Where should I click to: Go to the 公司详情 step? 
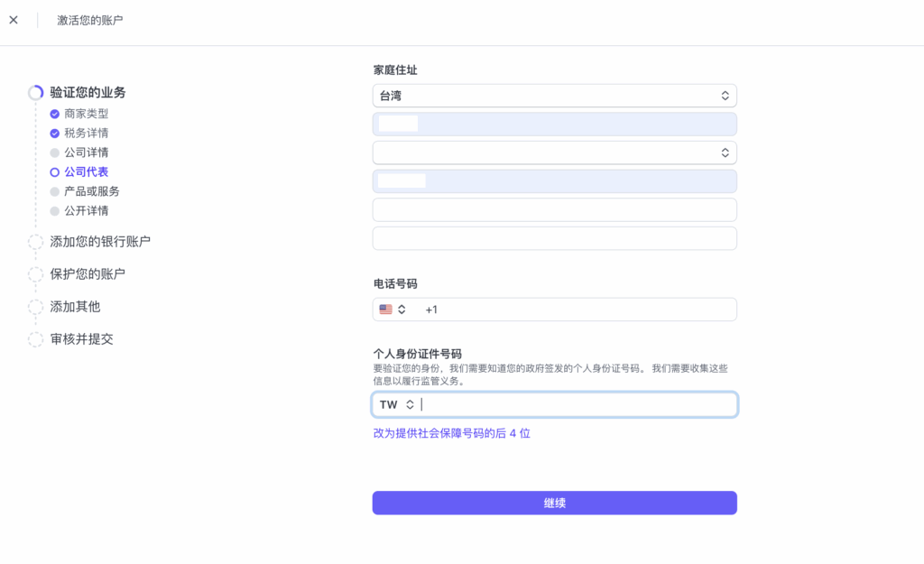click(86, 153)
